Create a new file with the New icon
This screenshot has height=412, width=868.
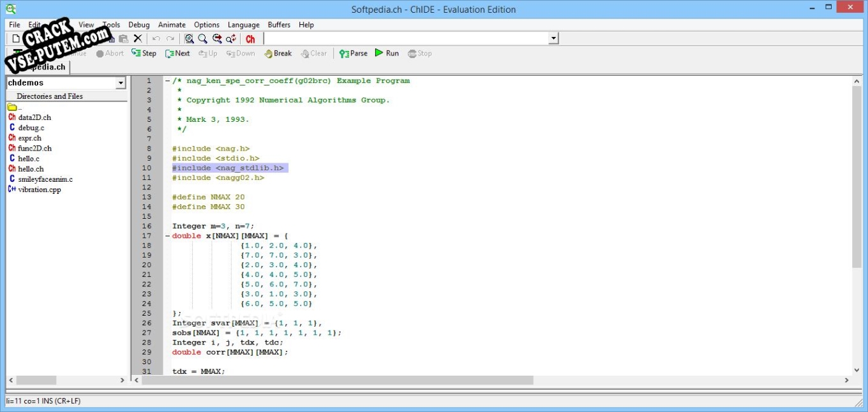click(16, 39)
